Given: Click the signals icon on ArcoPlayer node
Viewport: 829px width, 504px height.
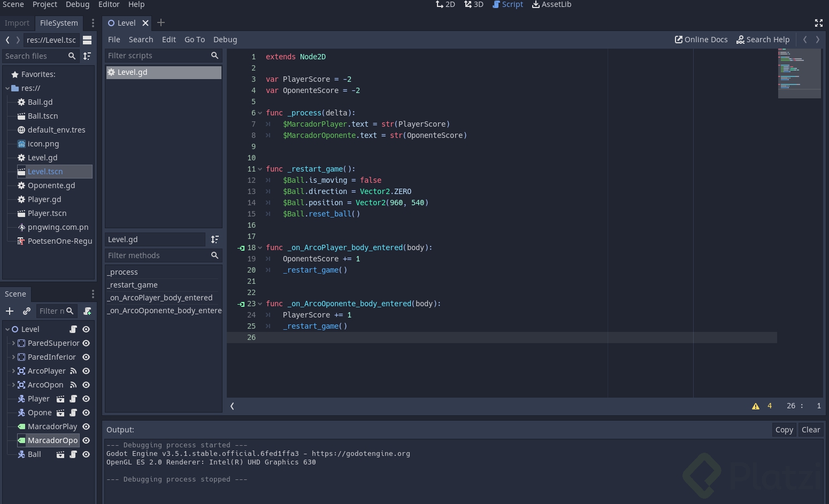Looking at the screenshot, I should tap(73, 371).
